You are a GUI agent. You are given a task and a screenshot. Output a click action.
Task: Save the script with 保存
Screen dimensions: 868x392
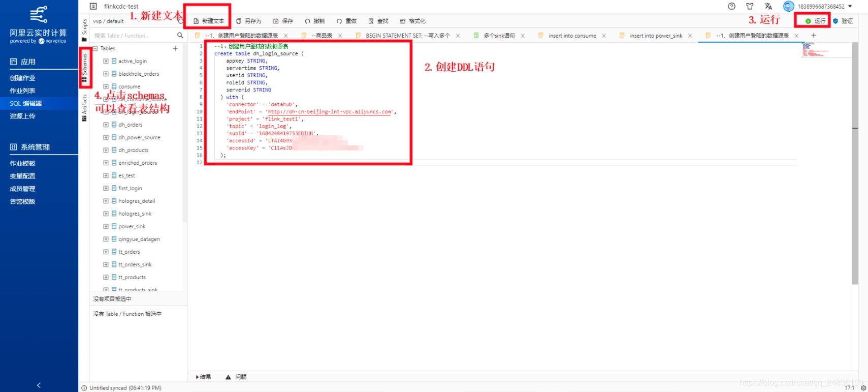[x=283, y=21]
